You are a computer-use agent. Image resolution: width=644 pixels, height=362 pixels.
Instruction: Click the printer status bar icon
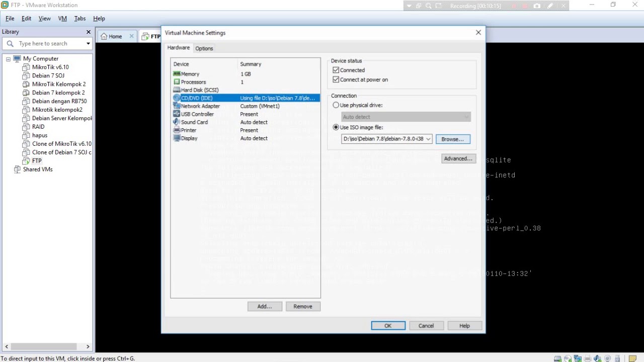[588, 358]
